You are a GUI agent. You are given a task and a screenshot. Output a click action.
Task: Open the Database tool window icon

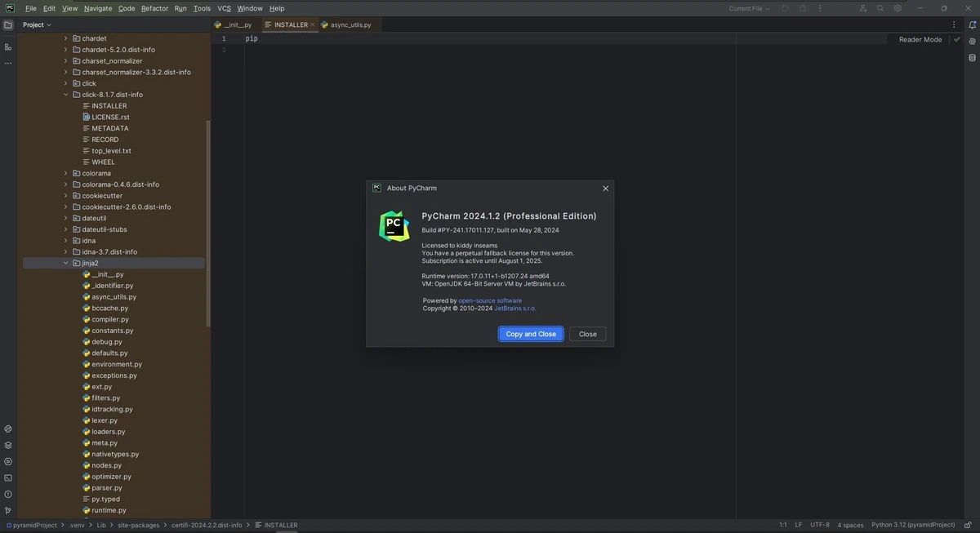click(x=972, y=58)
